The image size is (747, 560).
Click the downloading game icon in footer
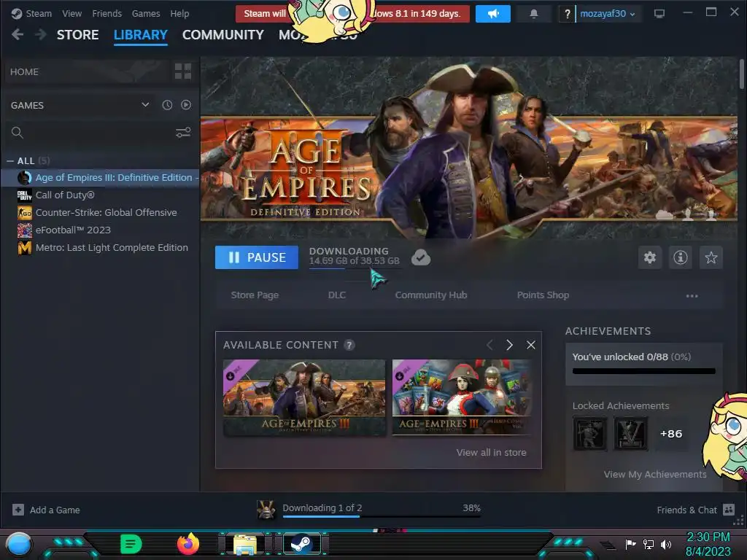266,510
